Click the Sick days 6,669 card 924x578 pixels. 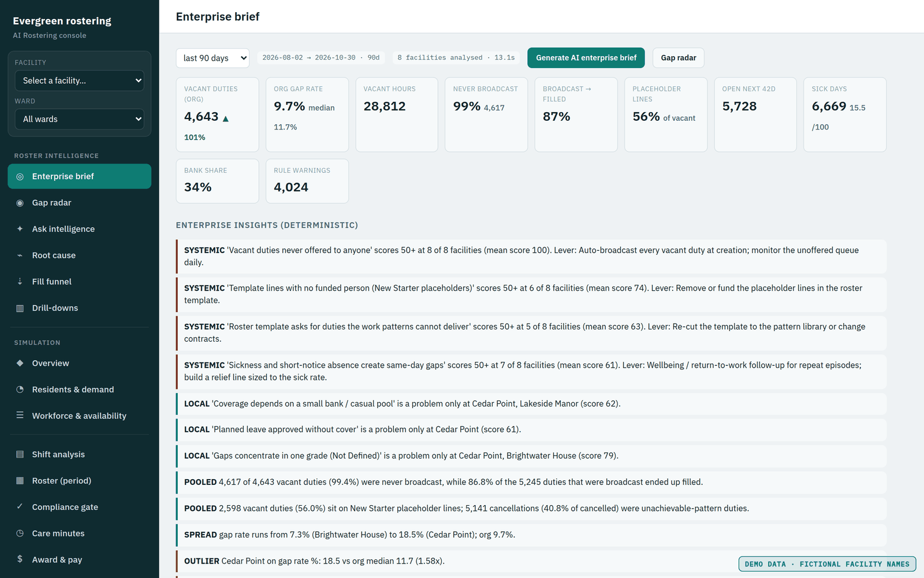point(845,114)
